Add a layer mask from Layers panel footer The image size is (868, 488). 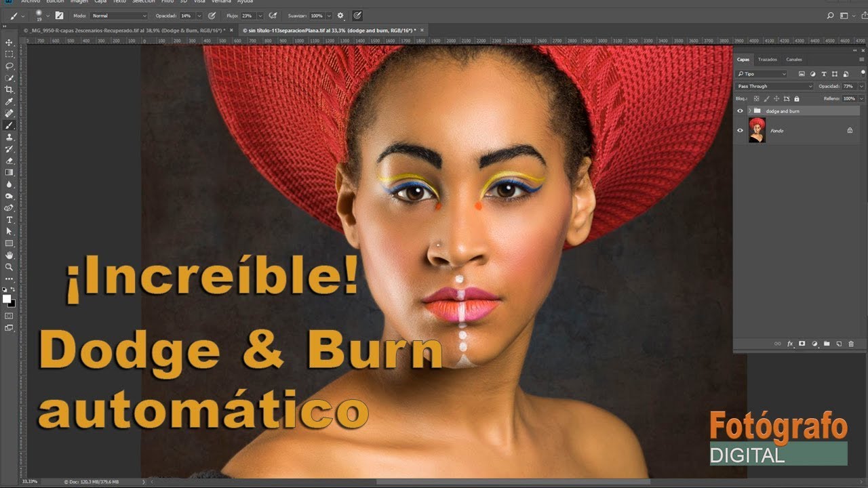(802, 344)
